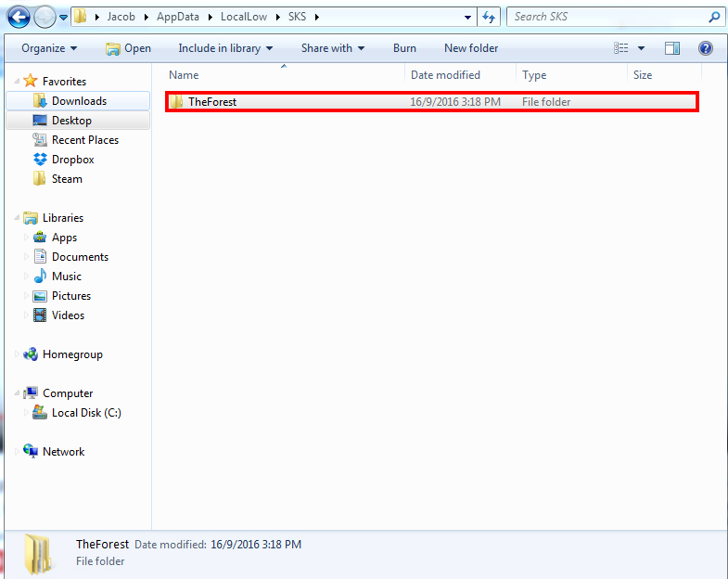Click the Videos filmstrip icon
This screenshot has width=728, height=579.
click(40, 315)
